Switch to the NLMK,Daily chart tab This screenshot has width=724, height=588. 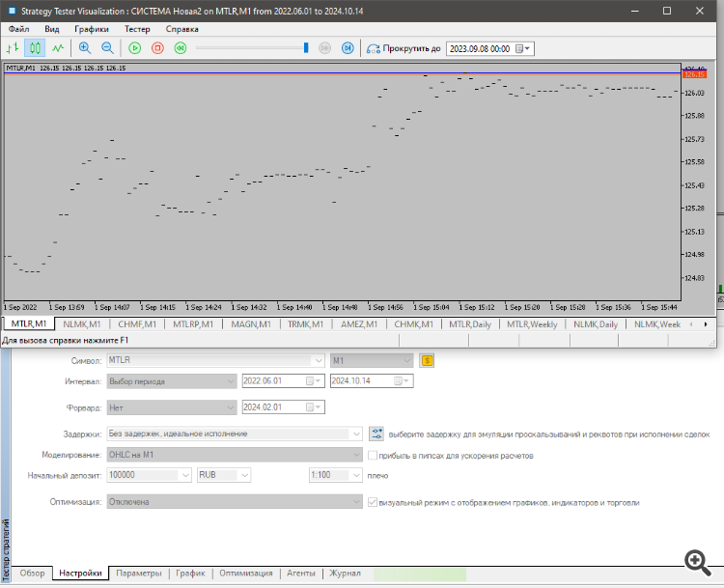[596, 324]
